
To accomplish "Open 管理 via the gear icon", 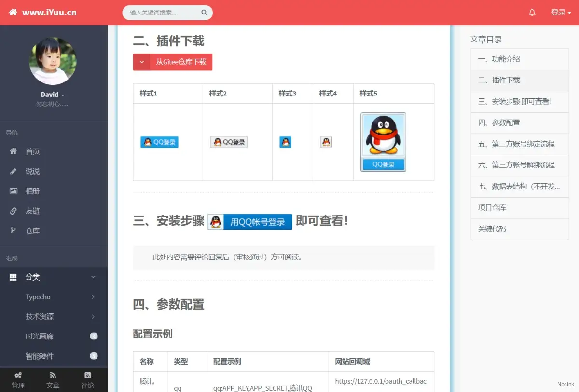I will point(18,375).
